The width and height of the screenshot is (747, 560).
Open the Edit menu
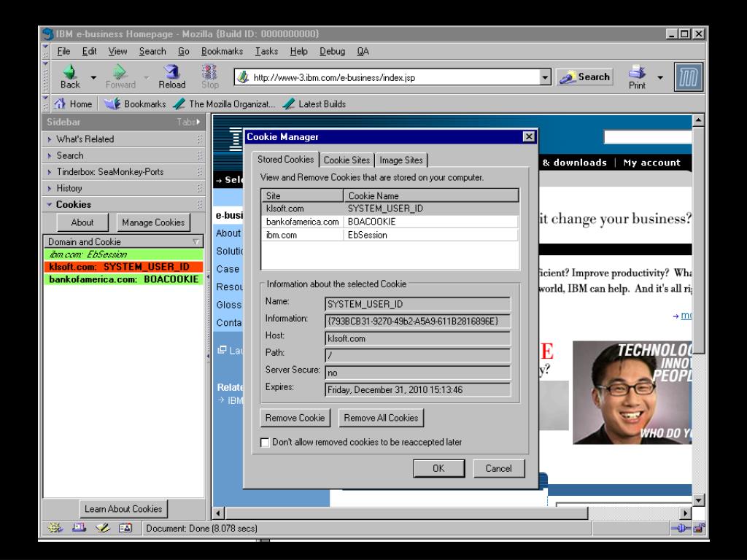(x=89, y=52)
